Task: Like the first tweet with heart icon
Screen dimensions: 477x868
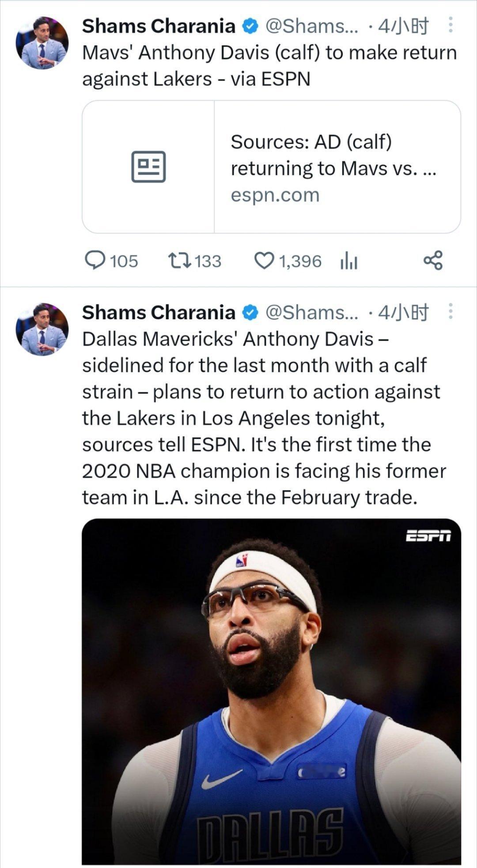Action: (x=264, y=260)
